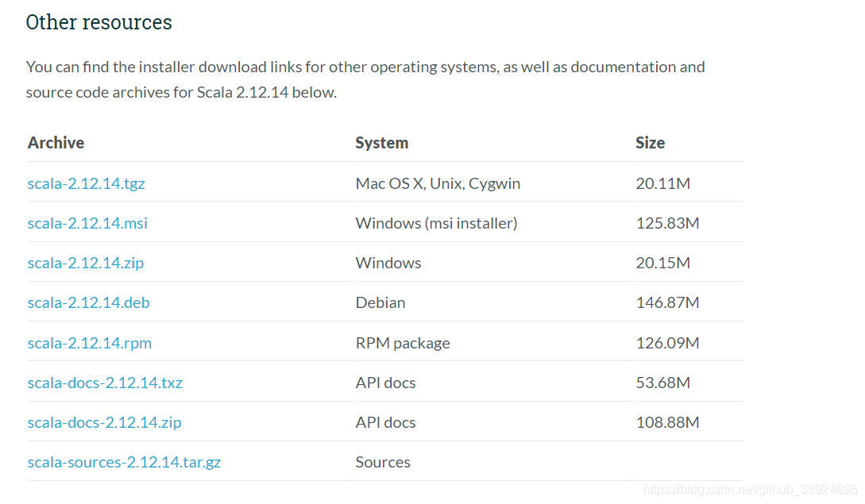Select the 'Windows (msi installer)' system cell
This screenshot has width=865, height=504.
[436, 223]
